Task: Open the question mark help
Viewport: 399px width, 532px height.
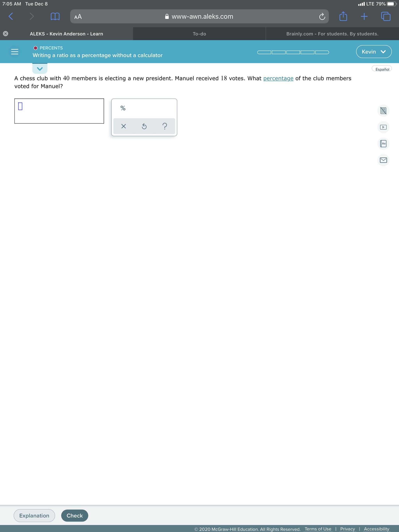Action: pyautogui.click(x=165, y=126)
